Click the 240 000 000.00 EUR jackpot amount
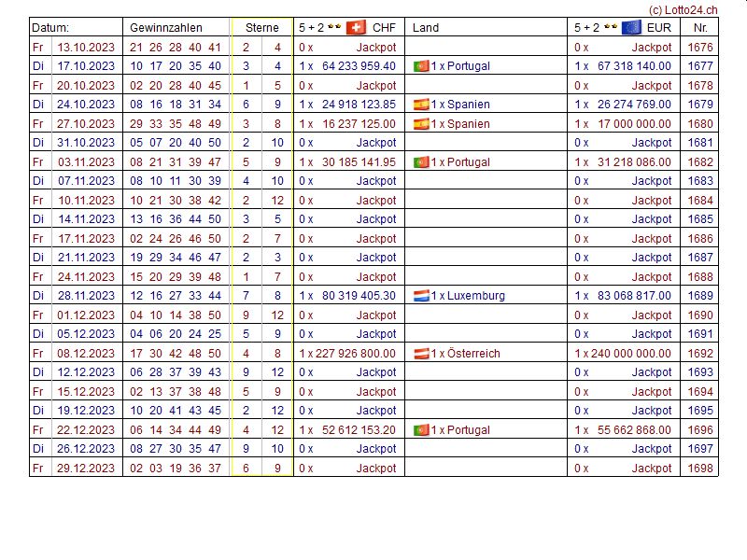This screenshot has height=560, width=747. 629,354
